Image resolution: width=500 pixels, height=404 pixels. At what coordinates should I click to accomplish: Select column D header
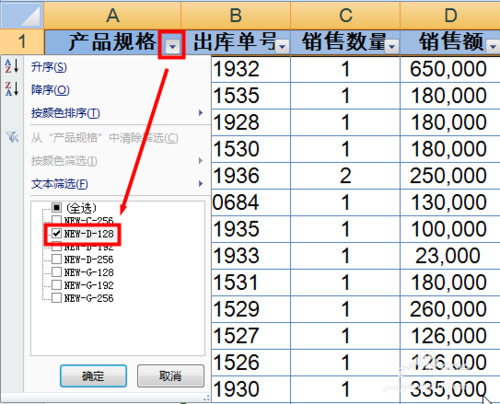click(x=450, y=15)
